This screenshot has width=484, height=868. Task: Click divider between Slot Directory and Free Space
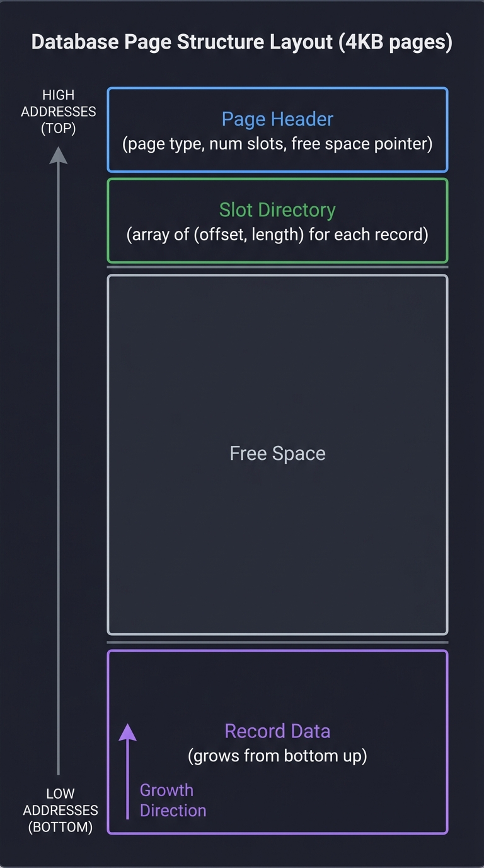pos(277,267)
